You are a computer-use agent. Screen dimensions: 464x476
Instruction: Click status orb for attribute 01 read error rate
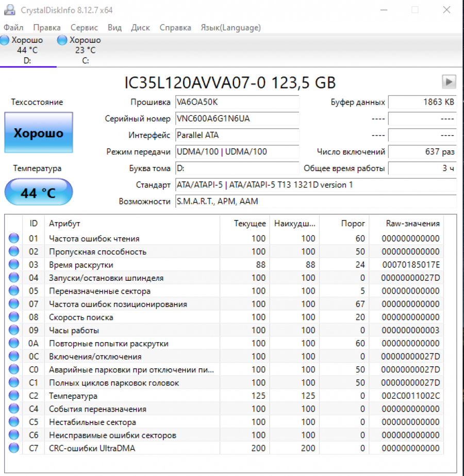point(14,238)
